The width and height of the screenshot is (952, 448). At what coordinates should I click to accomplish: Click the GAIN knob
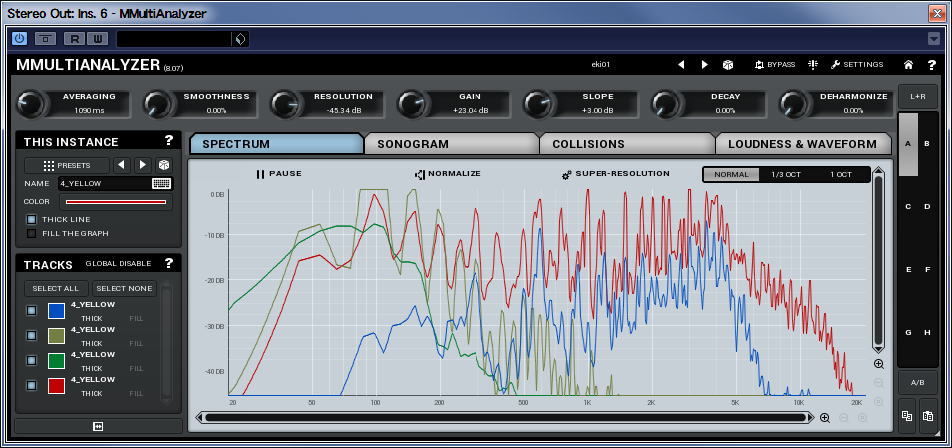tap(412, 104)
